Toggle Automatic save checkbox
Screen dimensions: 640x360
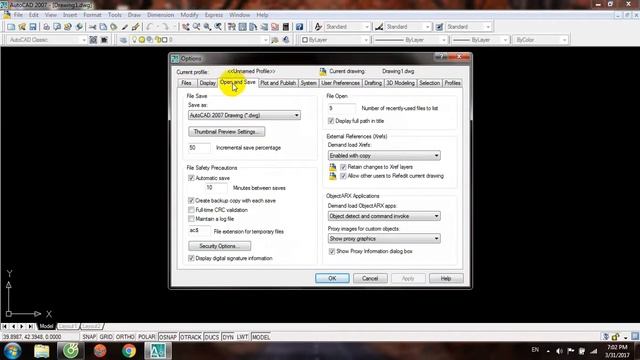pos(191,178)
